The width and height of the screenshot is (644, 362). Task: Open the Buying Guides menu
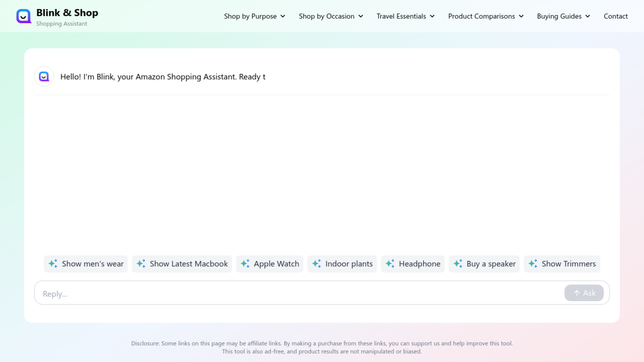[x=563, y=16]
